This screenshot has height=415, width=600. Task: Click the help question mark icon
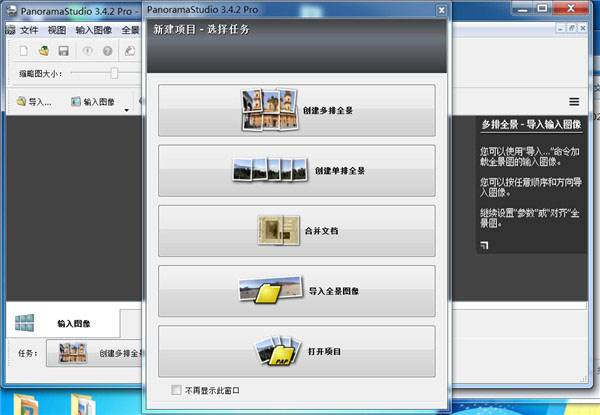click(x=108, y=51)
